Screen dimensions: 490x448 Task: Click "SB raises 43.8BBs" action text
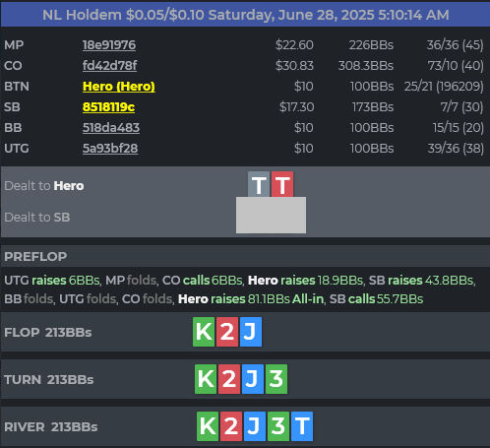(x=421, y=281)
